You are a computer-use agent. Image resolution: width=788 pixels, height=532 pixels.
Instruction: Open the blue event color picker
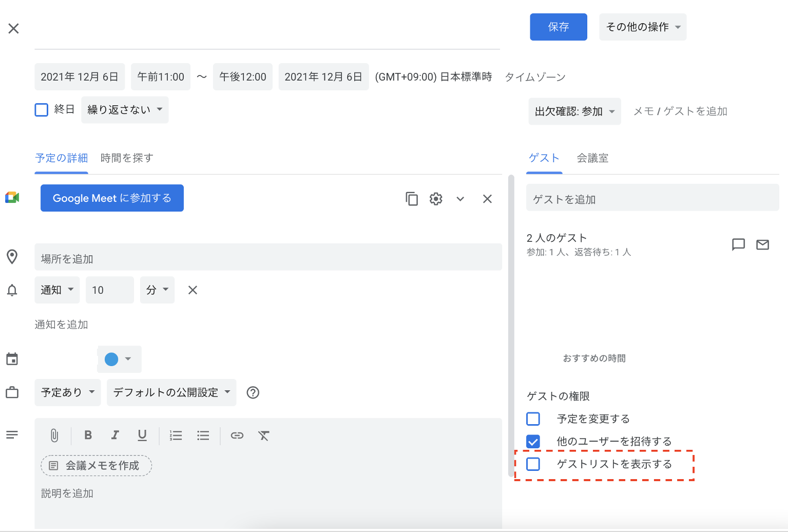[119, 359]
